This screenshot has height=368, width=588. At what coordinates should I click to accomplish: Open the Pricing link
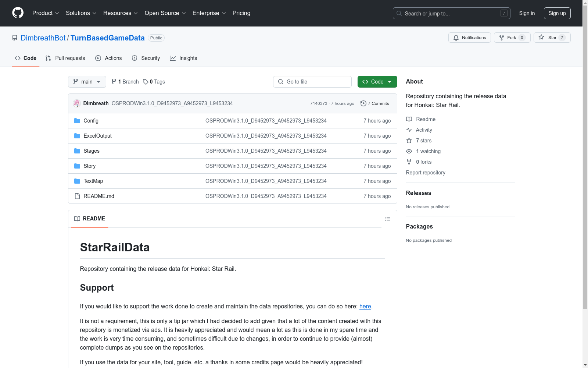pyautogui.click(x=241, y=13)
